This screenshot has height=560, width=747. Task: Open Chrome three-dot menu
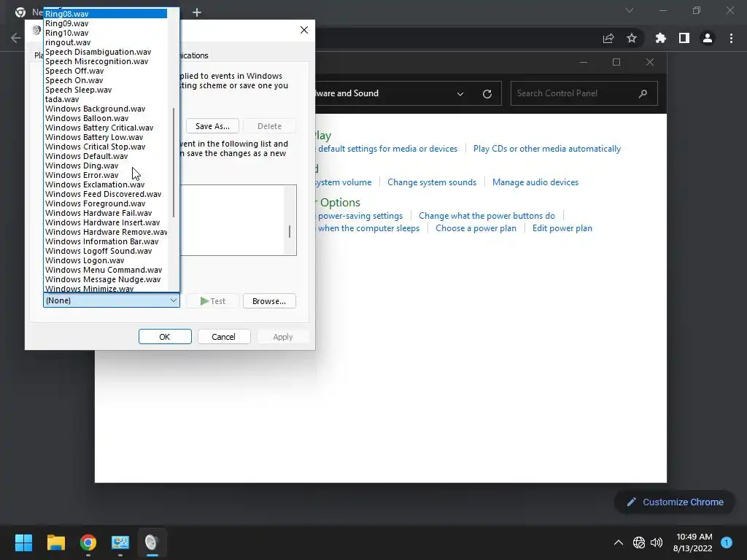731,38
